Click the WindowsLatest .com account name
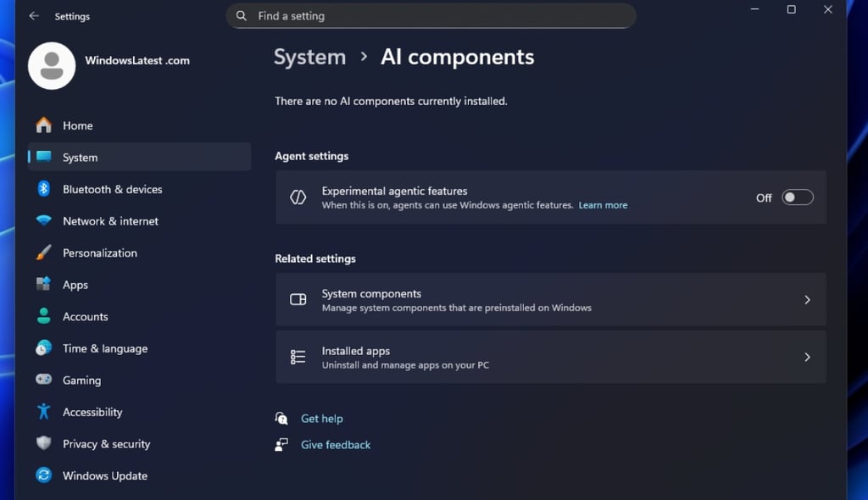The height and width of the screenshot is (500, 868). tap(137, 60)
